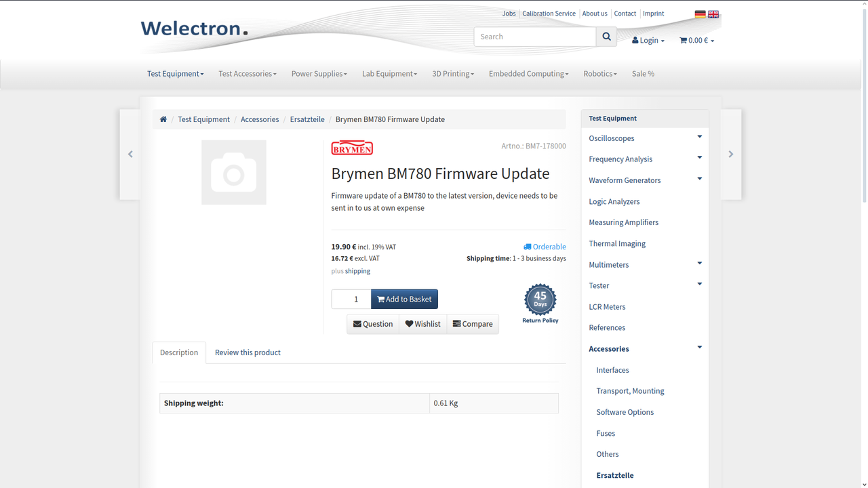
Task: Click Accessories breadcrumb link
Action: point(260,119)
